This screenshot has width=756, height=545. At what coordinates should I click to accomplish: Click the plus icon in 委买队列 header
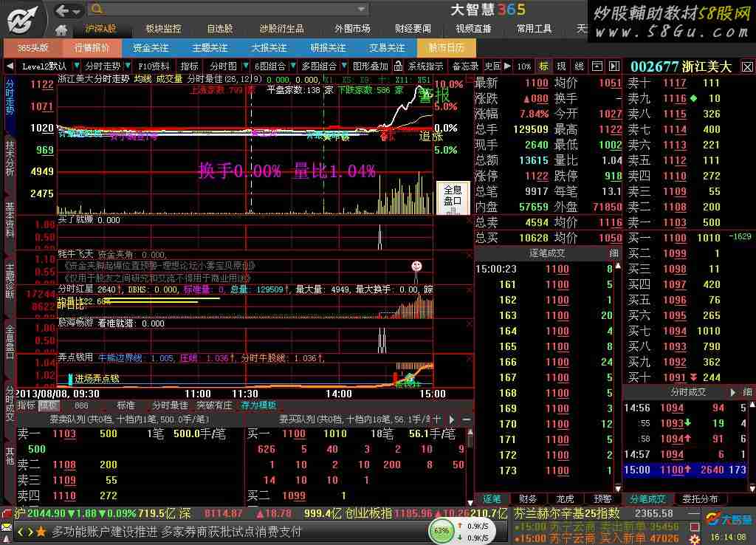[437, 419]
